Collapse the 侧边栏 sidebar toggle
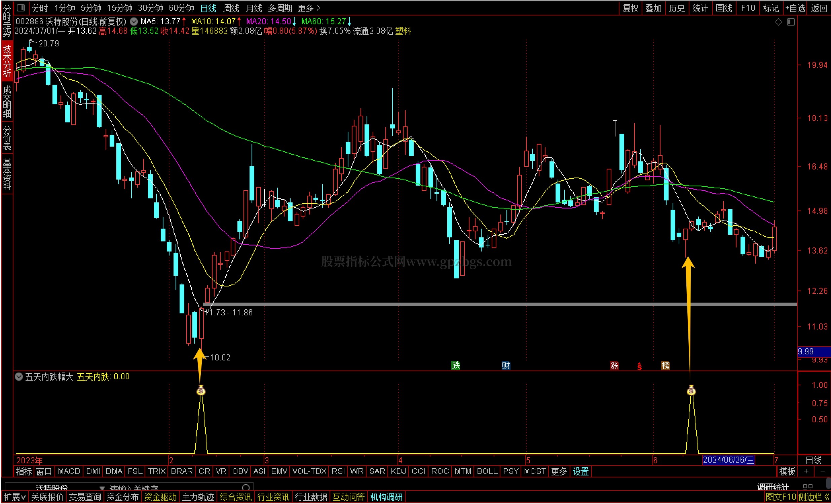Screen dimensions: 831x504 point(814,497)
